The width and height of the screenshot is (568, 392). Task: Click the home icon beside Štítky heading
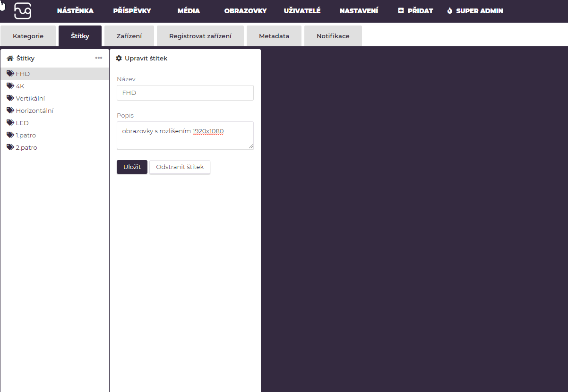coord(10,59)
